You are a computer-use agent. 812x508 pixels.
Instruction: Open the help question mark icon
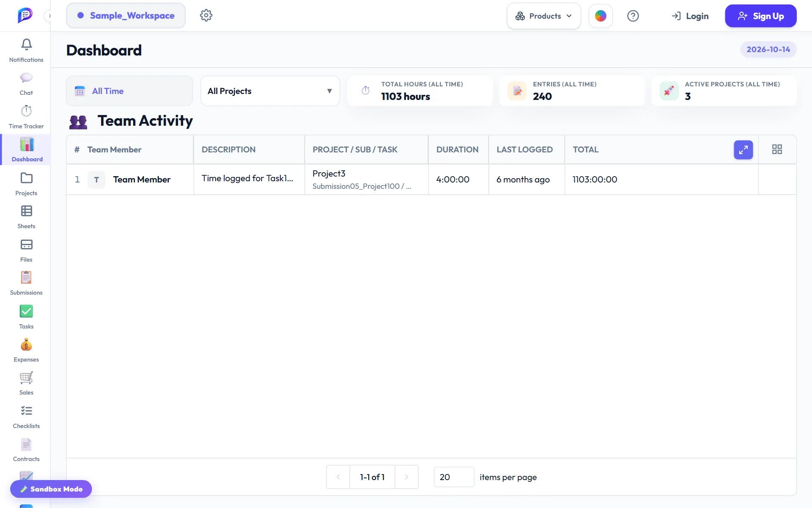[x=633, y=16]
